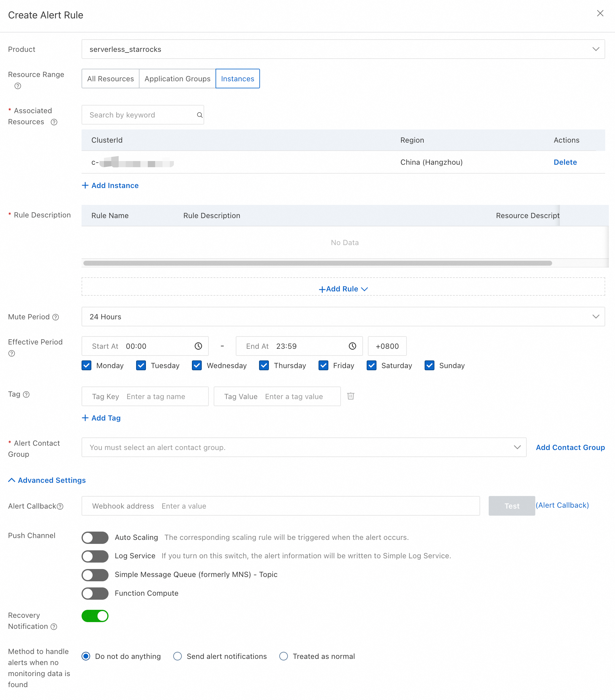Uncheck the Monday checkbox
Viewport: 615px width, 700px height.
86,365
